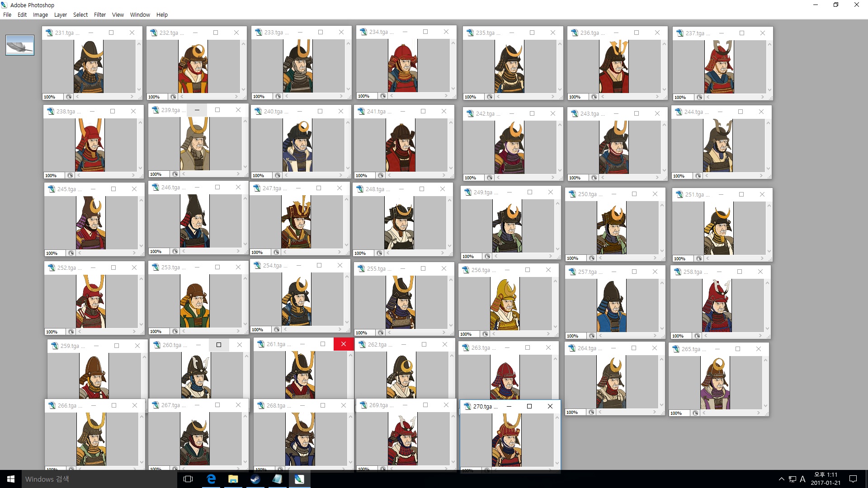This screenshot has height=488, width=868.
Task: Open Microsoft Edge from the taskbar
Action: point(211,479)
